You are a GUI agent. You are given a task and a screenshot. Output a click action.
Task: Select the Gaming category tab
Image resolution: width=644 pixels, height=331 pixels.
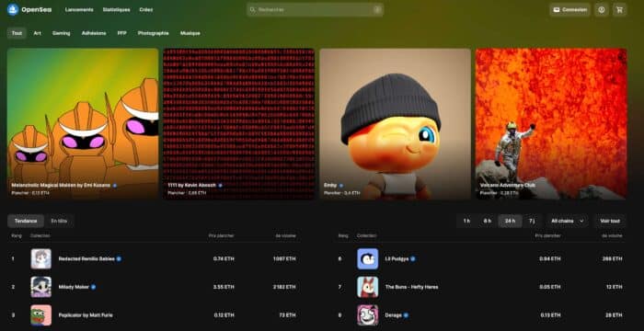click(x=62, y=33)
